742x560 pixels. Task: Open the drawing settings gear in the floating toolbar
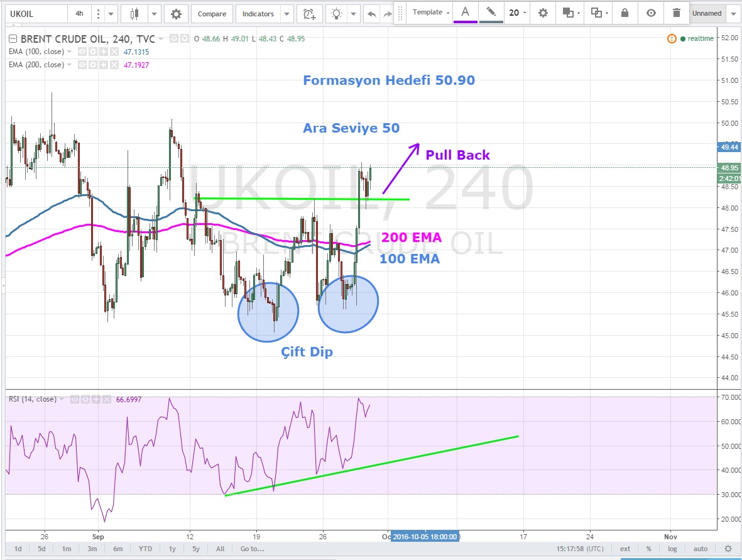pos(543,13)
